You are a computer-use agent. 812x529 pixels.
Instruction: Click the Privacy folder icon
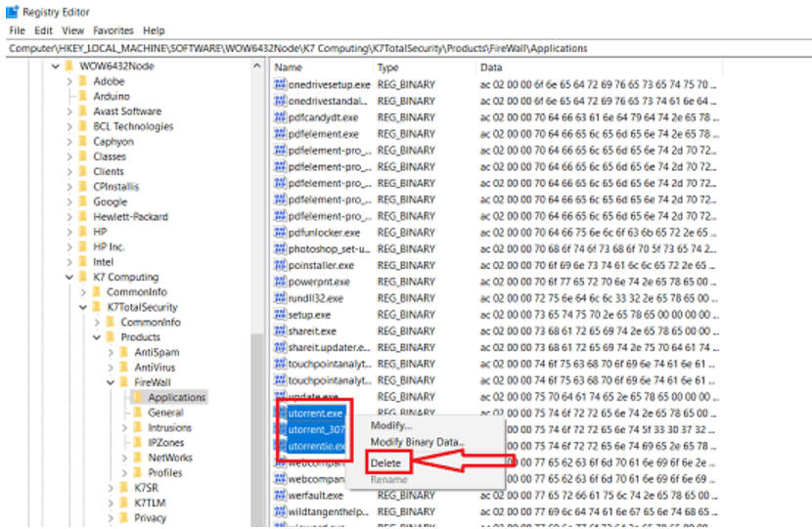click(124, 517)
